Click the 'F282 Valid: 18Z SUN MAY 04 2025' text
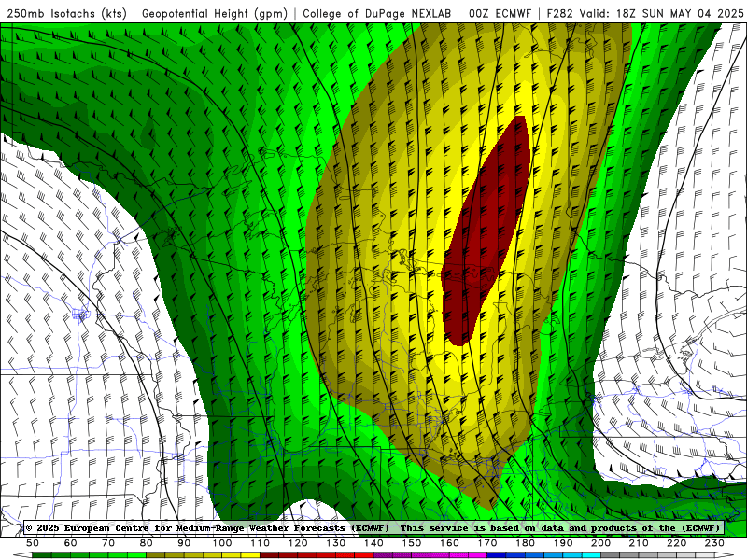The image size is (747, 560). pos(645,13)
